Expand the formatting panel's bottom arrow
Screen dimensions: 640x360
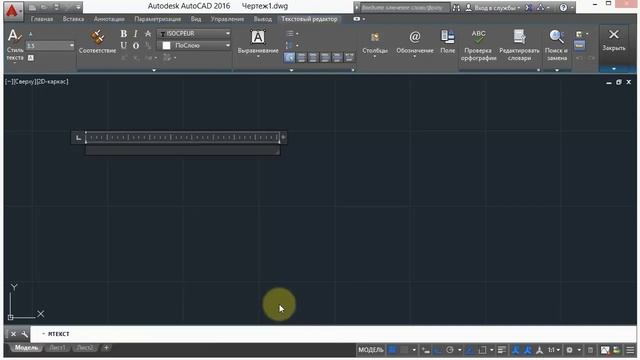tap(154, 70)
